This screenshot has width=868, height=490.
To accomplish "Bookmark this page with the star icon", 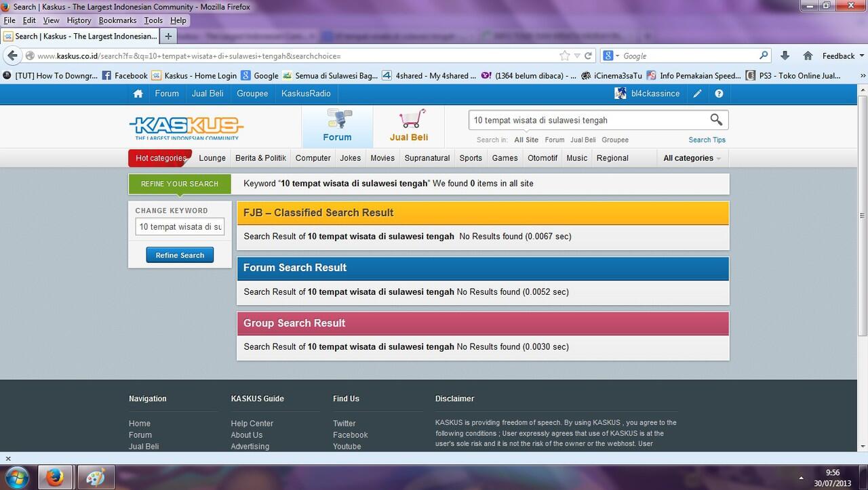I will (564, 56).
